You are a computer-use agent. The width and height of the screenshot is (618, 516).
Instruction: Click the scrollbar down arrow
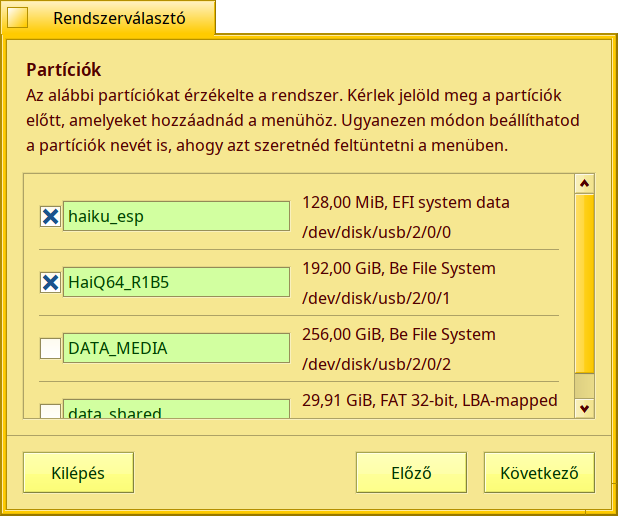tap(584, 407)
